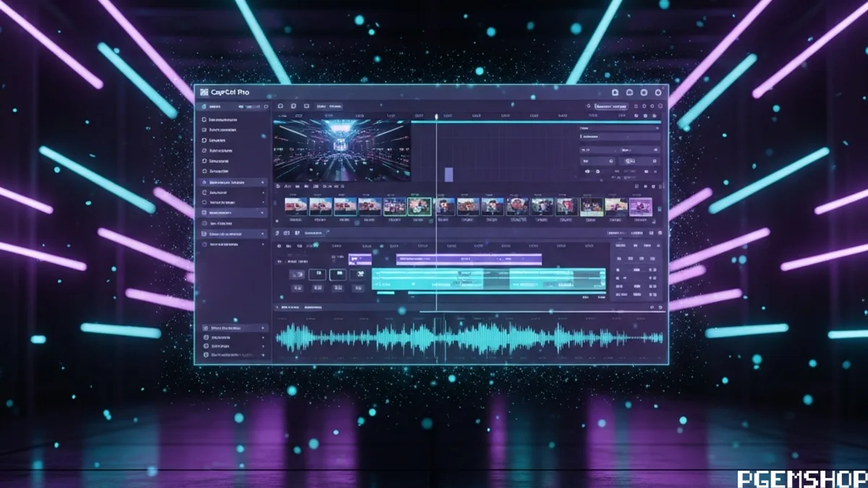Viewport: 868px width, 488px height.
Task: Click the rightmost of four round title-bar icons
Action: (658, 93)
